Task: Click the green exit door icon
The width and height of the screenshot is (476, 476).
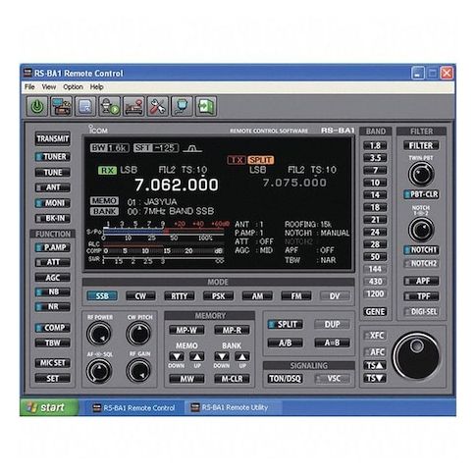Action: tap(206, 106)
